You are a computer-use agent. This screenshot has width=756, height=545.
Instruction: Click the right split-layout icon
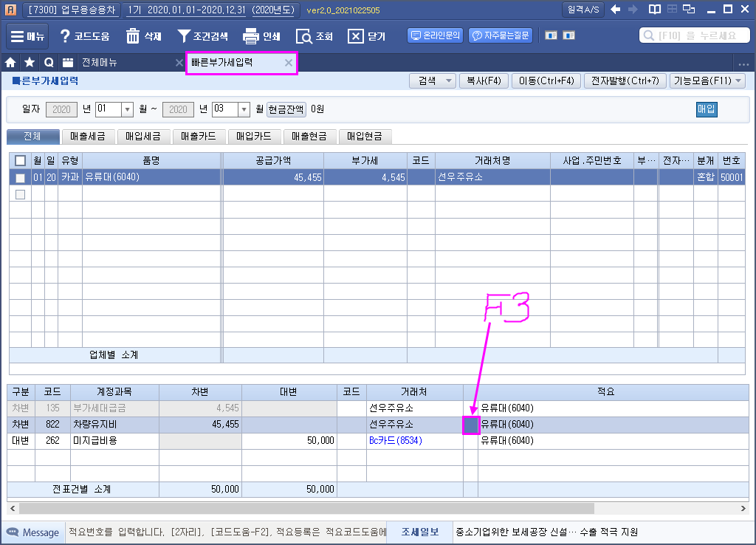569,35
